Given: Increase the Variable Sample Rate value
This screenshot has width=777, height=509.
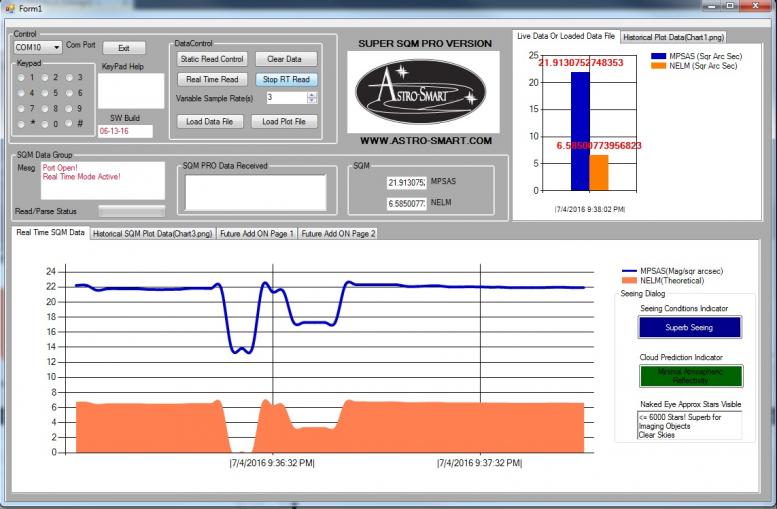Looking at the screenshot, I should [x=312, y=95].
